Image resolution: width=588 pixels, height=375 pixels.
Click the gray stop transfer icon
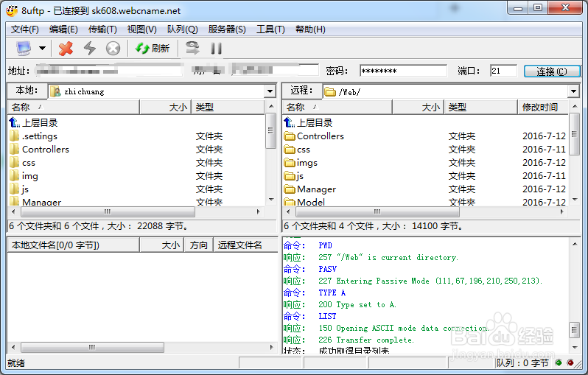tap(113, 49)
